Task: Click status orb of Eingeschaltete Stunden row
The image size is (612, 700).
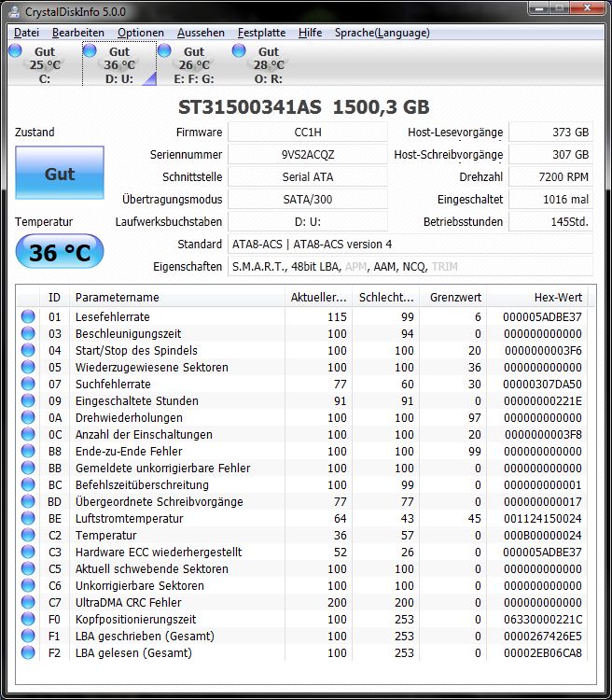Action: click(28, 401)
